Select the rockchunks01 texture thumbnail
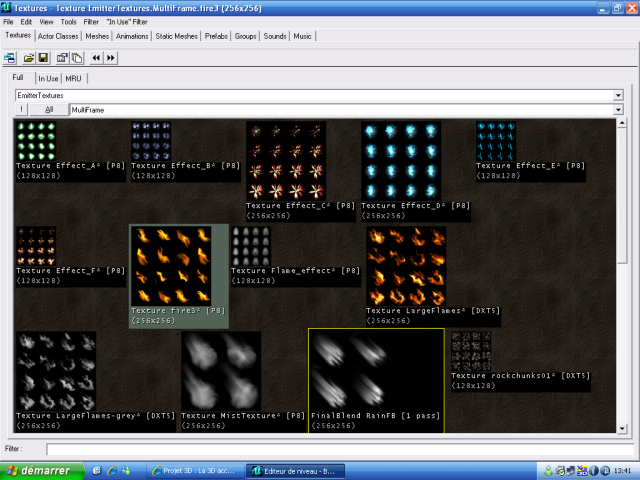 (x=471, y=351)
